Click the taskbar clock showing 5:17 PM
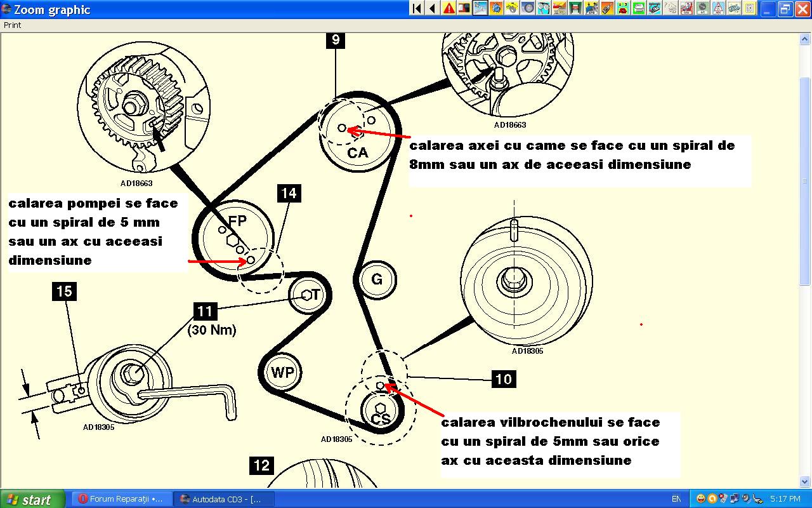The width and height of the screenshot is (812, 508). coord(785,499)
